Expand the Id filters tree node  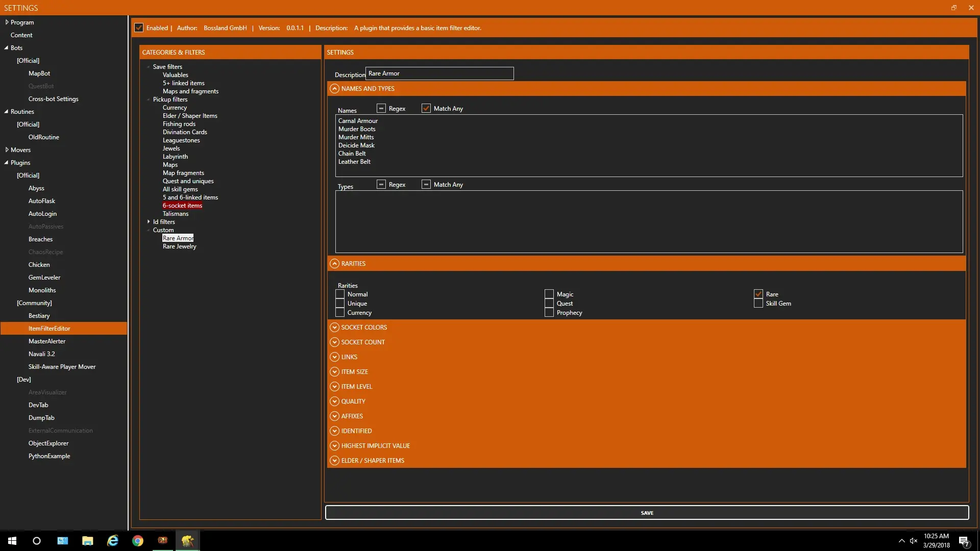pos(149,222)
